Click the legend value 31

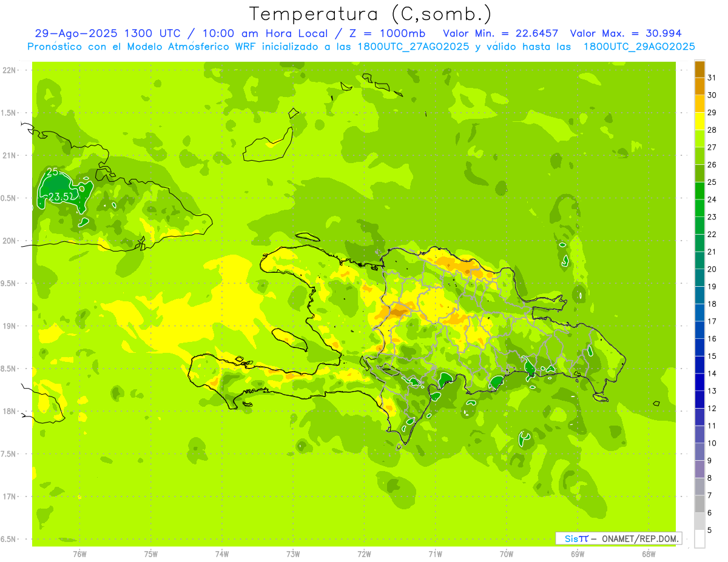712,78
